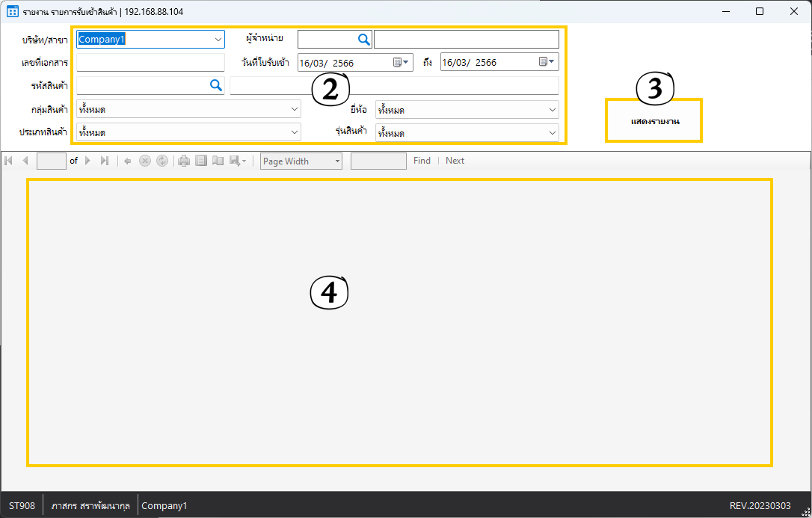
Task: Click the next page arrow
Action: click(87, 161)
